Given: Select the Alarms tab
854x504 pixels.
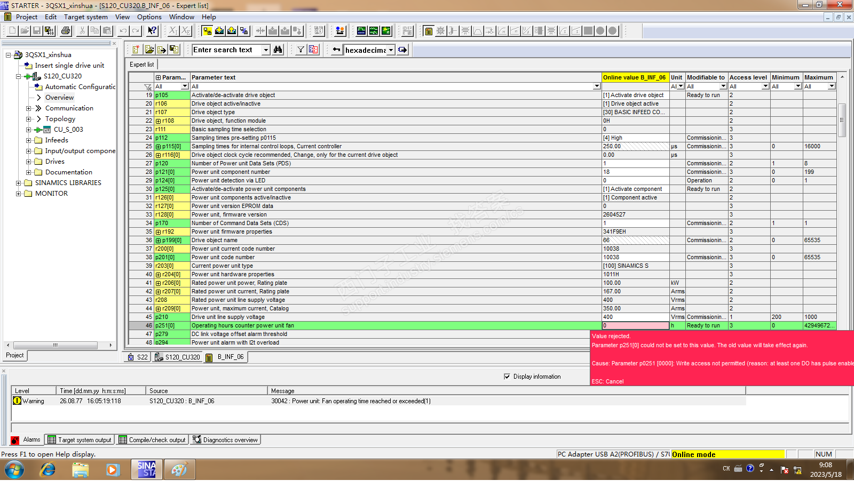Looking at the screenshot, I should tap(26, 440).
